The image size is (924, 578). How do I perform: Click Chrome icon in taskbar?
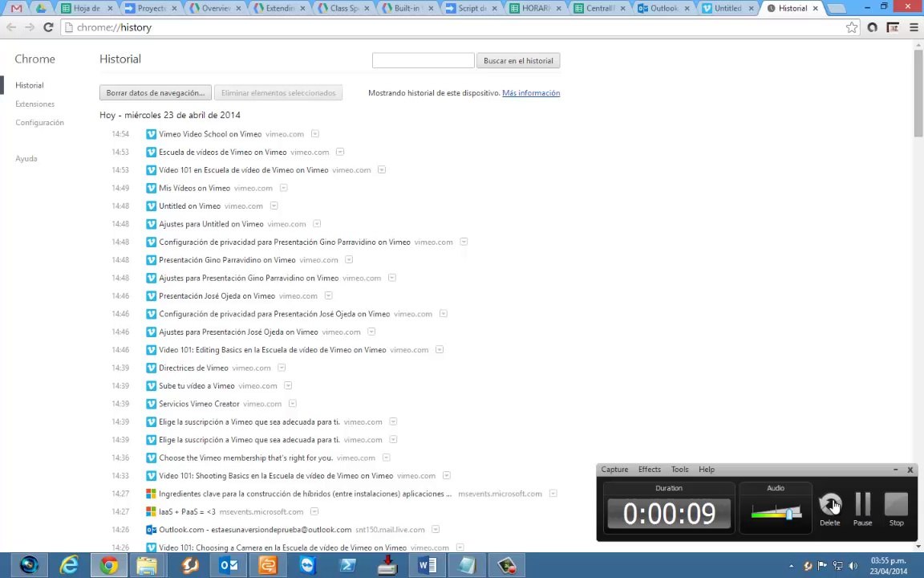coord(108,566)
